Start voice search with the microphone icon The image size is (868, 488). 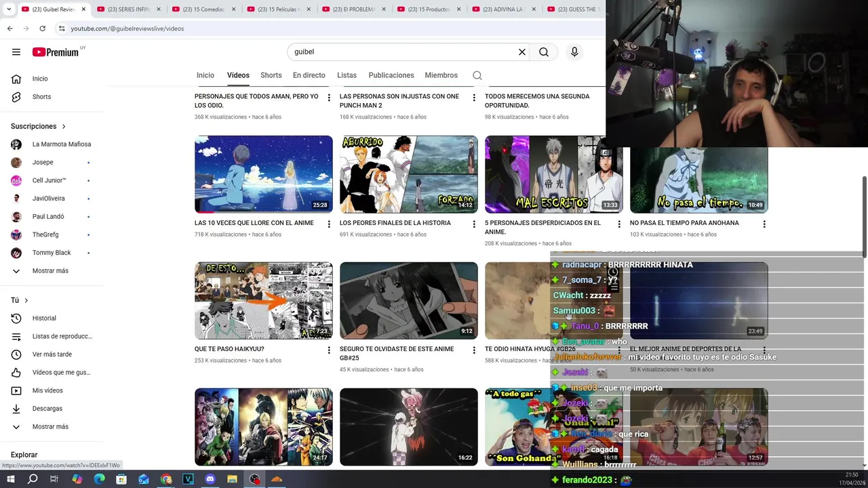coord(574,52)
